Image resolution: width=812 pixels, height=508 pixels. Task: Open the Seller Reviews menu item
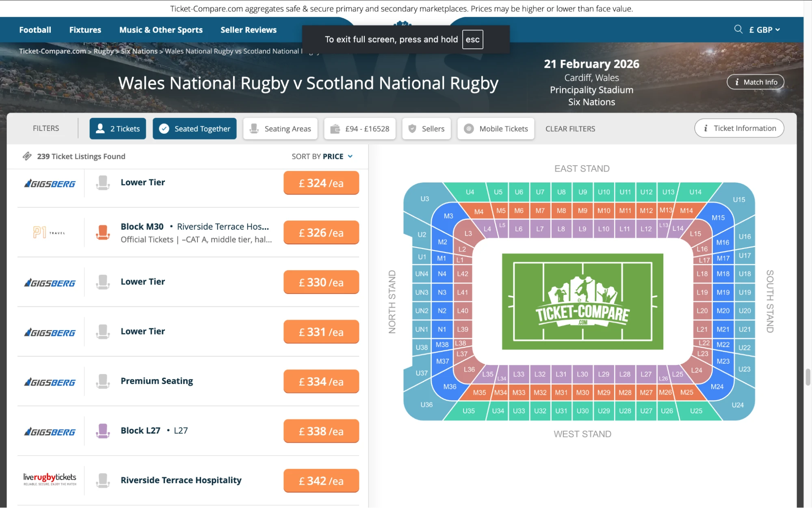(x=248, y=29)
